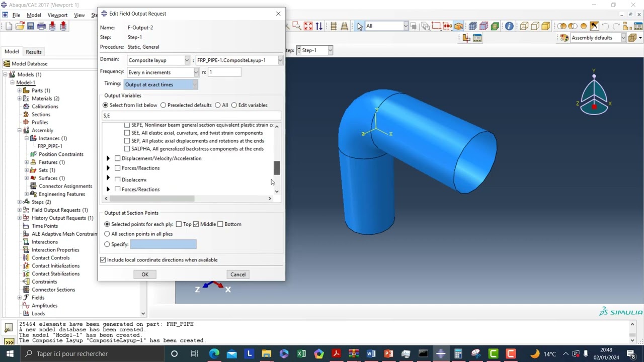
Task: Select Preselected defaults radio button
Action: point(163,105)
